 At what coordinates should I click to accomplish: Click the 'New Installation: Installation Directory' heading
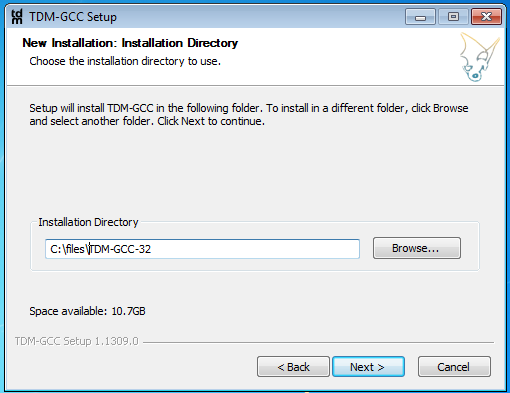tap(130, 43)
